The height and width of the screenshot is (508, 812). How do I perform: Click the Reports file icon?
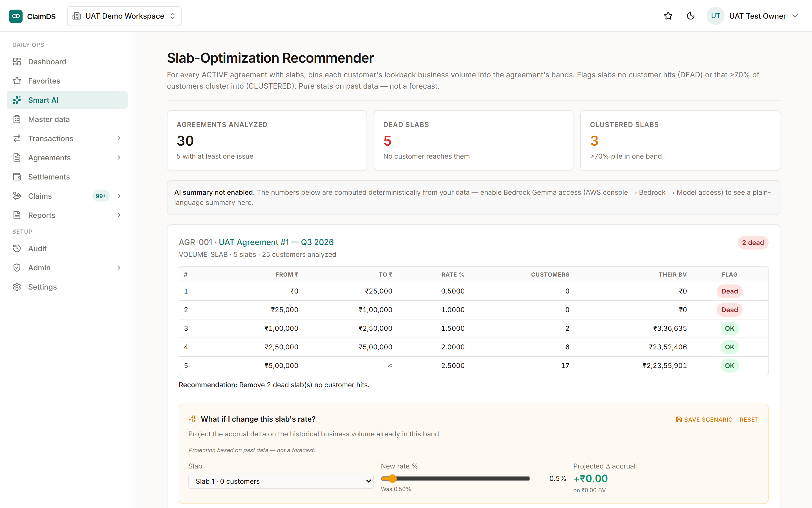tap(17, 215)
